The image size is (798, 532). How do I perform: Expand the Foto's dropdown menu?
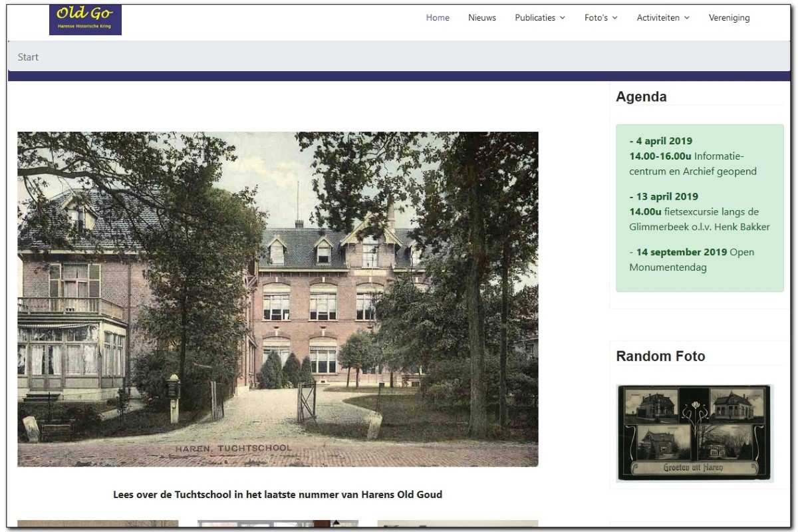[601, 18]
